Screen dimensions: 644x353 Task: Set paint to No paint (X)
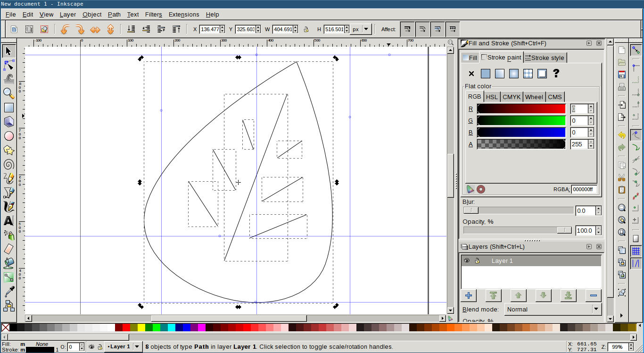(x=471, y=74)
